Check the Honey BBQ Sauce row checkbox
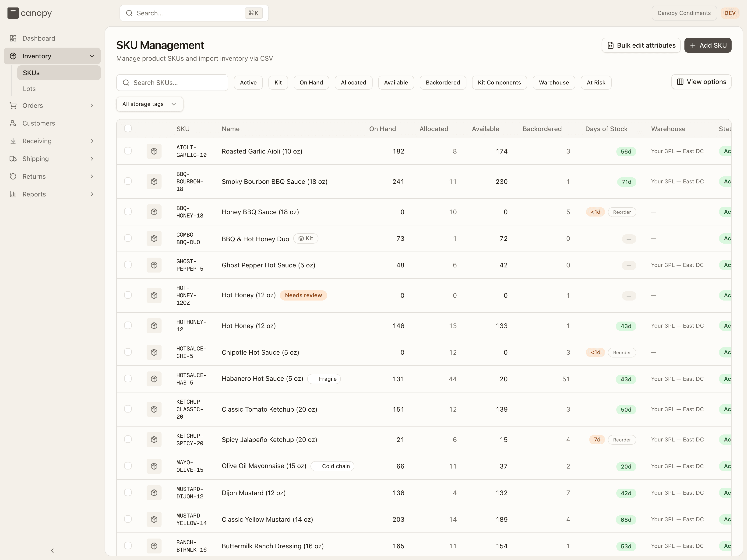747x560 pixels. pos(128,211)
